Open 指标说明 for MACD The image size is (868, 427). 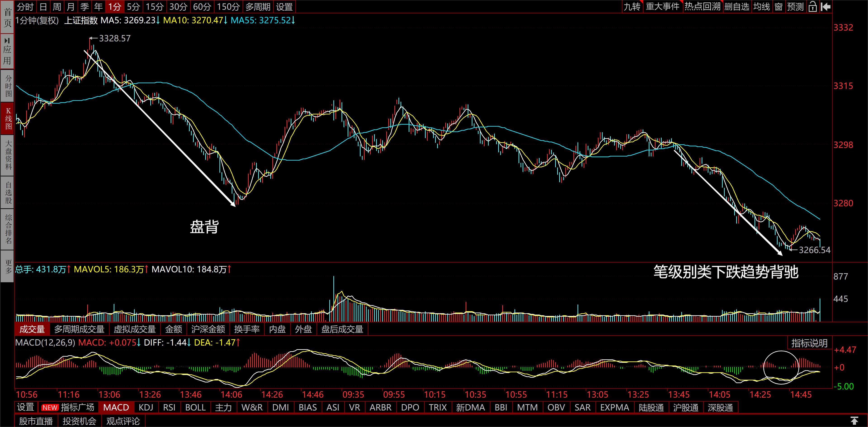(x=809, y=343)
